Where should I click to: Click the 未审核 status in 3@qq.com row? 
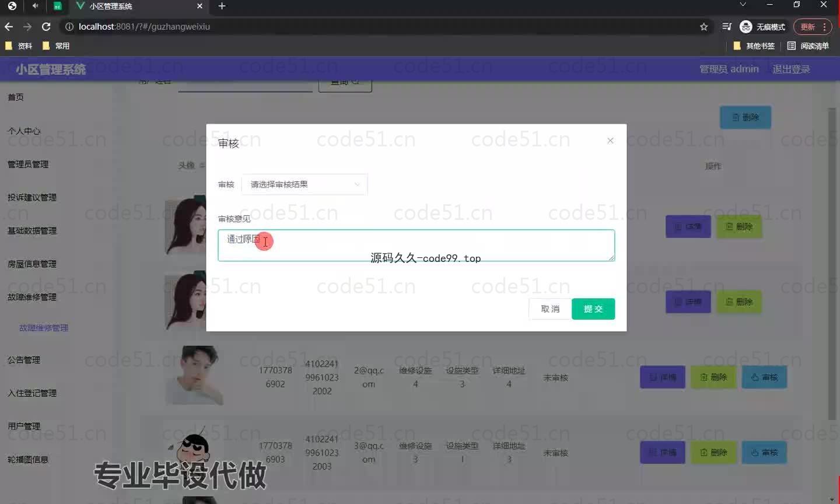(x=555, y=453)
